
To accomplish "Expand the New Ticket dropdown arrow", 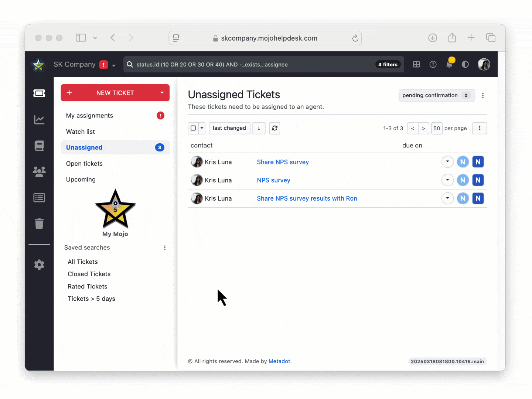I will tap(162, 93).
